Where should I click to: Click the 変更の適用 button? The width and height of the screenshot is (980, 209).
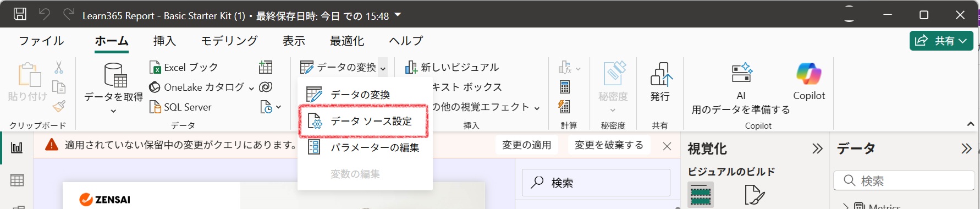coord(527,145)
